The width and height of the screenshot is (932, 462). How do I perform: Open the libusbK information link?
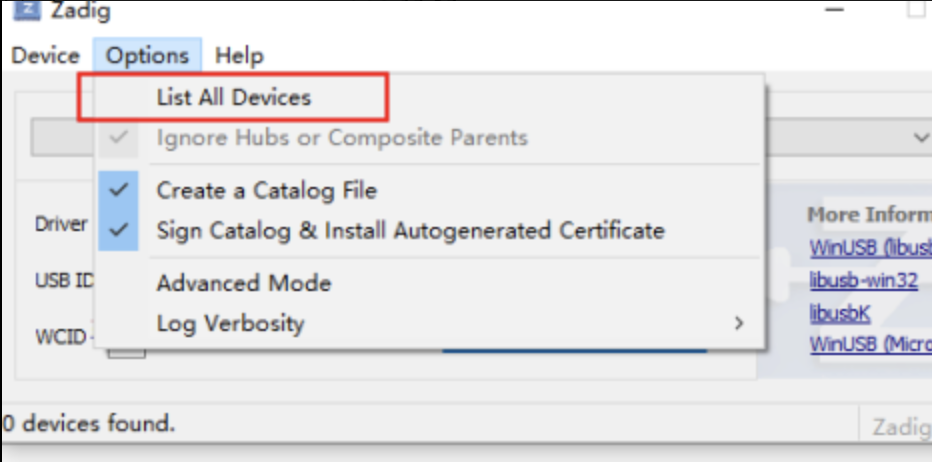click(x=839, y=313)
